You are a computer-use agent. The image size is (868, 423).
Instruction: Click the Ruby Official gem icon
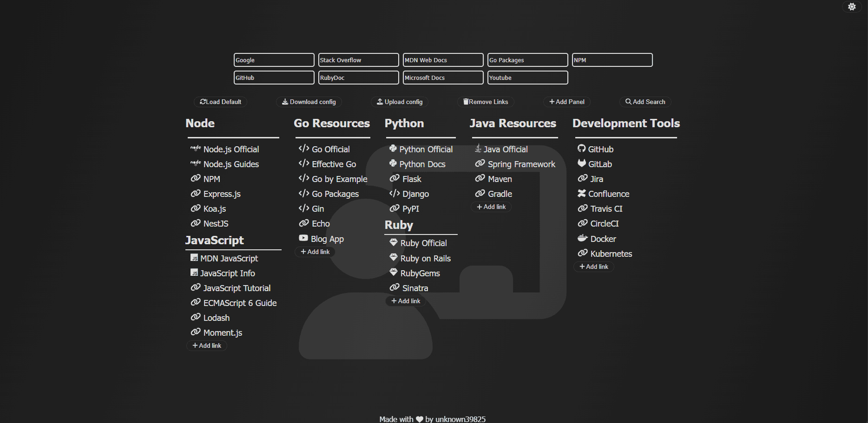click(x=394, y=242)
